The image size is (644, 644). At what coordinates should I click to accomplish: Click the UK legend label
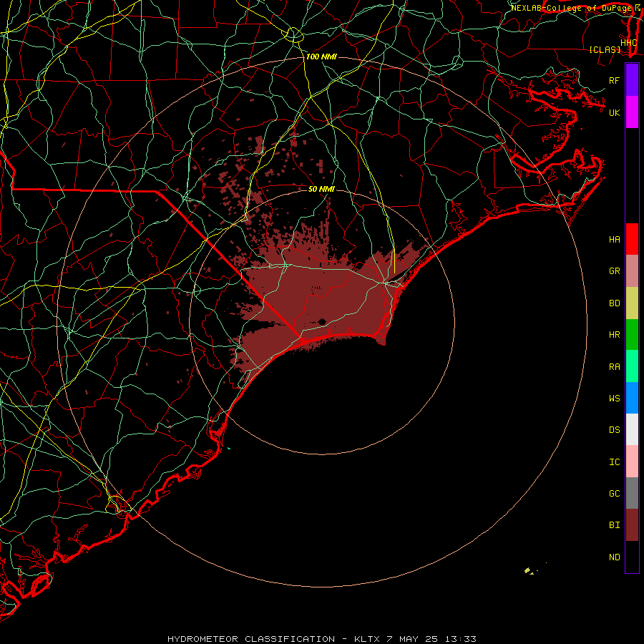615,112
